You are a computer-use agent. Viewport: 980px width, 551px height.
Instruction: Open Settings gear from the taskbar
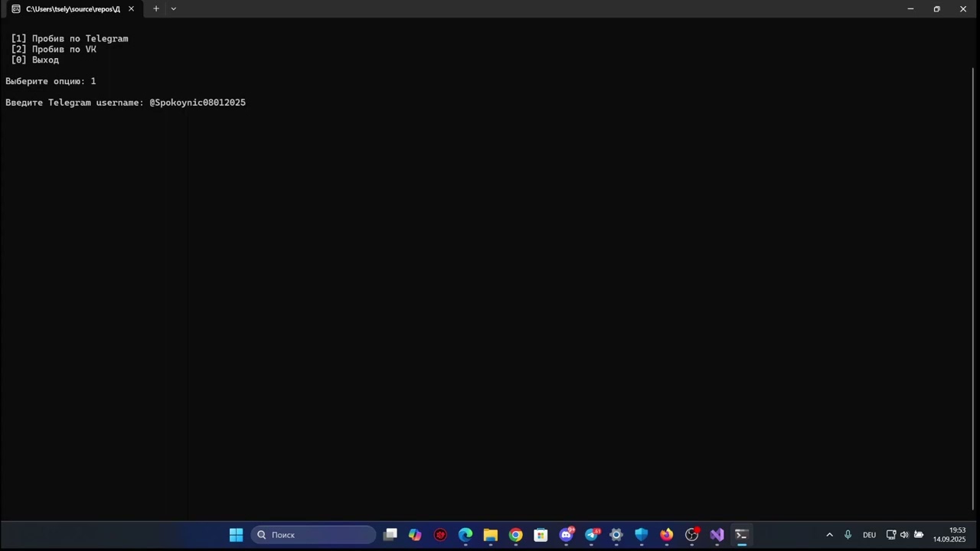(616, 535)
